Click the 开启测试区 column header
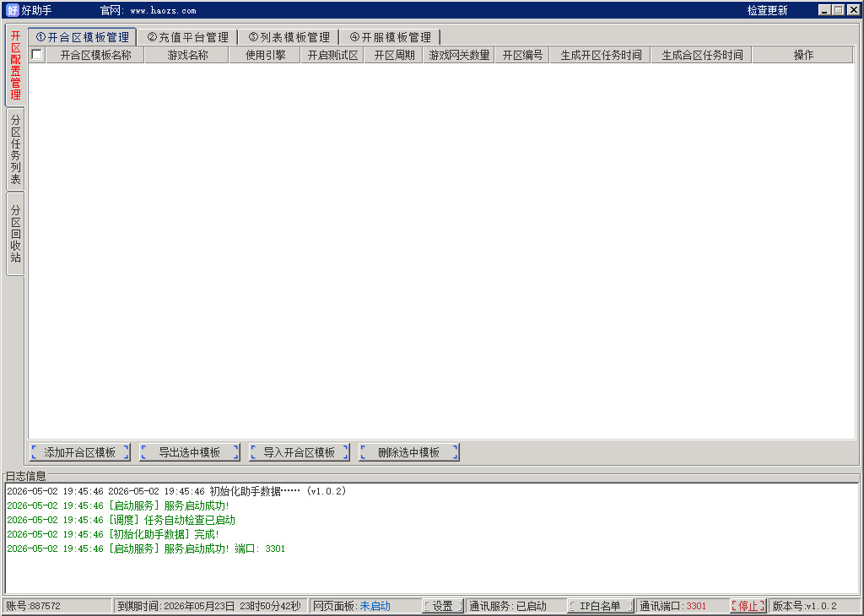Image resolution: width=864 pixels, height=616 pixels. [x=332, y=55]
